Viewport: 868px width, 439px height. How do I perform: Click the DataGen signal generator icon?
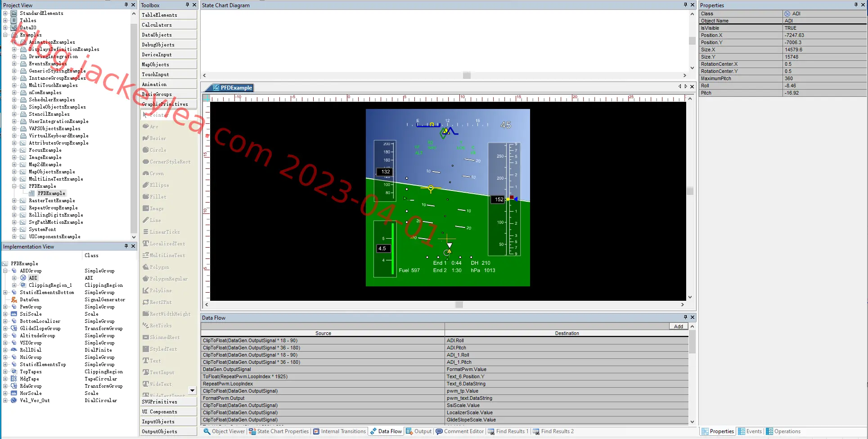coord(14,299)
